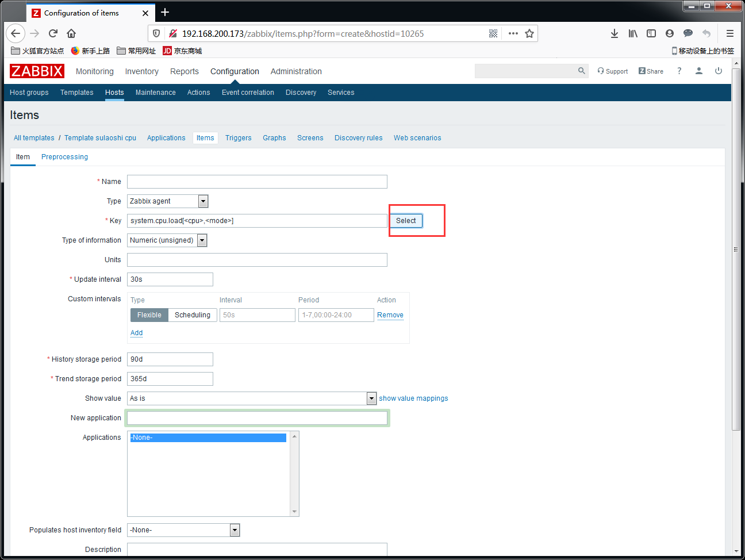745x560 pixels.
Task: Go to the browser Home page icon
Action: (71, 33)
